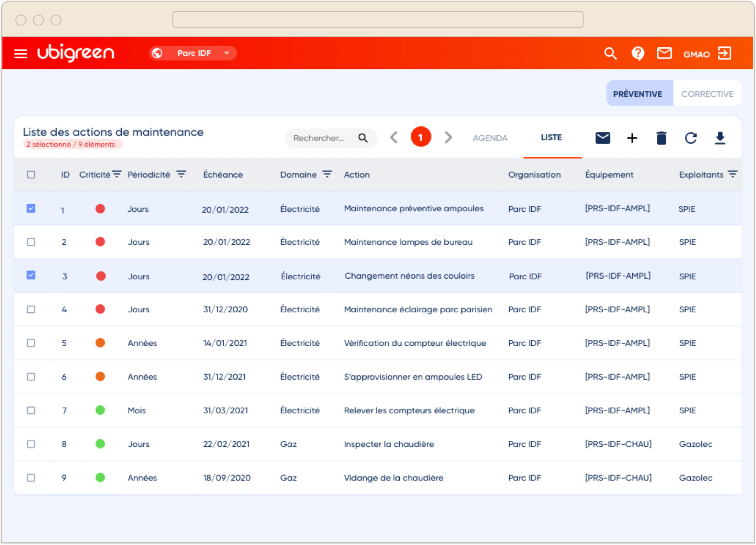Open action 'Inspecter la chaudière'

tap(389, 444)
